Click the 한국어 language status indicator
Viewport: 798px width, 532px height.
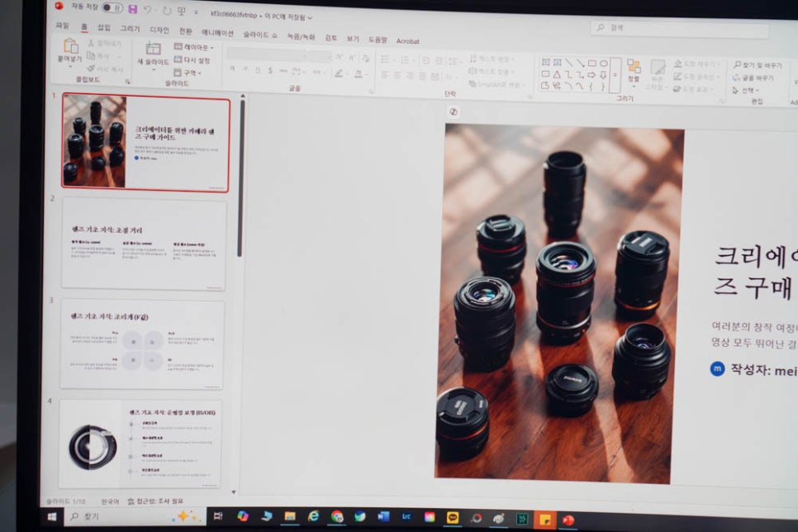110,501
